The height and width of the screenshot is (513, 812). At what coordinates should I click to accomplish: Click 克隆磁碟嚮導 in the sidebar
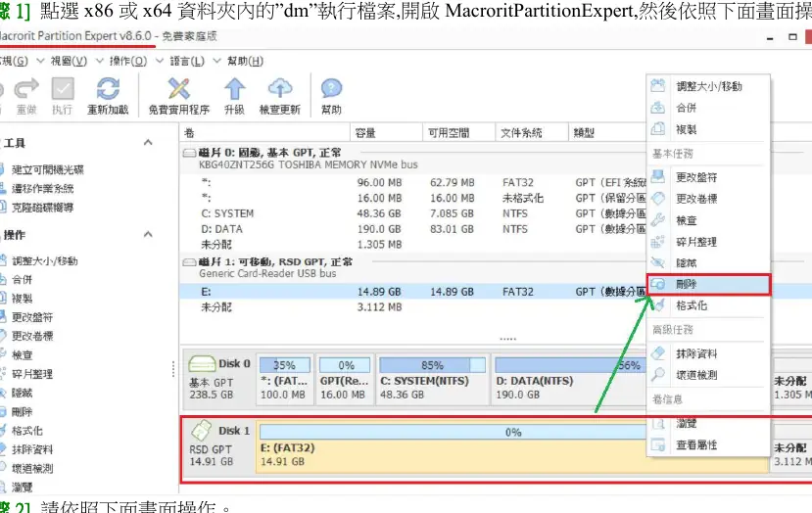click(42, 208)
